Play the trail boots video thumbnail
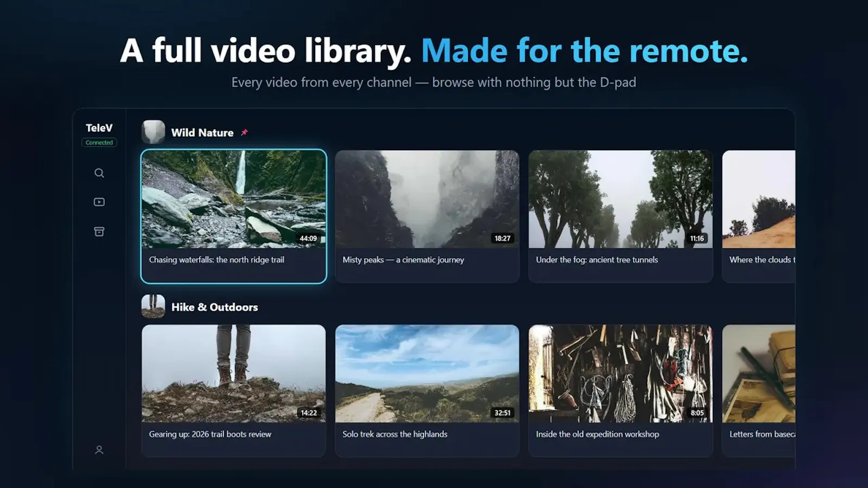 click(234, 374)
